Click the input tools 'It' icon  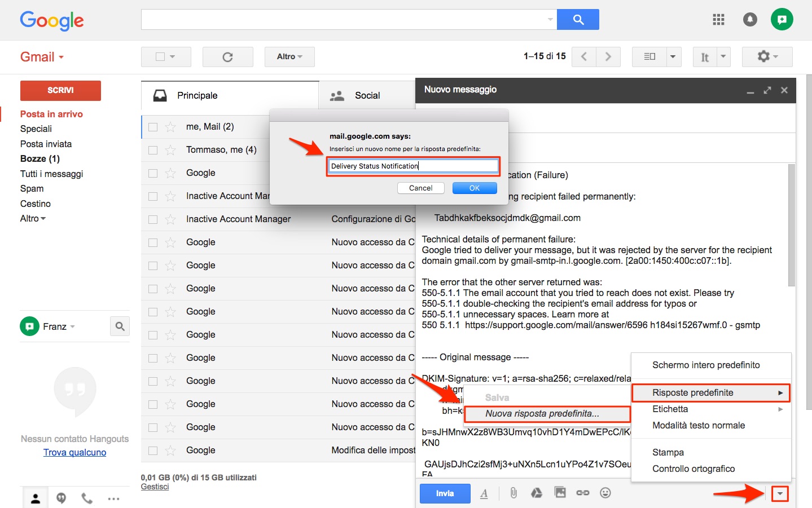[x=705, y=57]
